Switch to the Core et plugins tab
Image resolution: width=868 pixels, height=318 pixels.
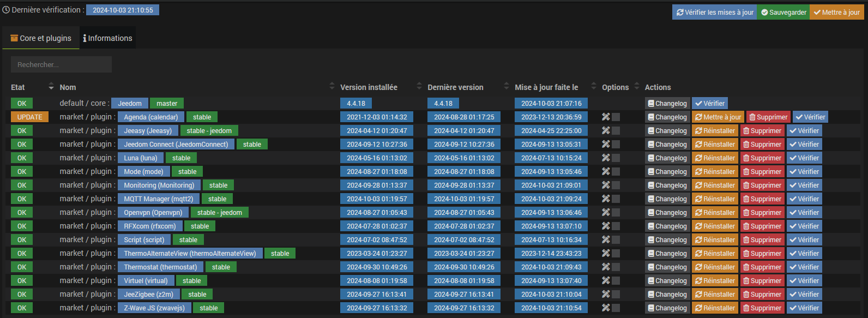[41, 38]
